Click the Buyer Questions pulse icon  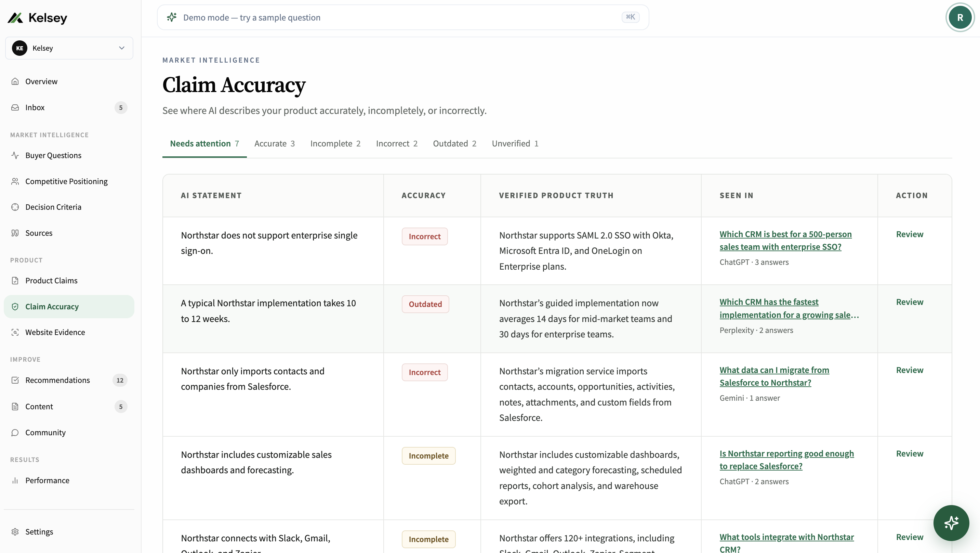click(x=15, y=155)
